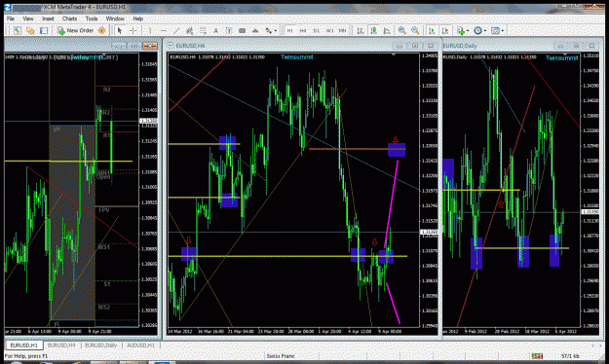Click the Twinsummit label in H4 chart

(x=297, y=57)
